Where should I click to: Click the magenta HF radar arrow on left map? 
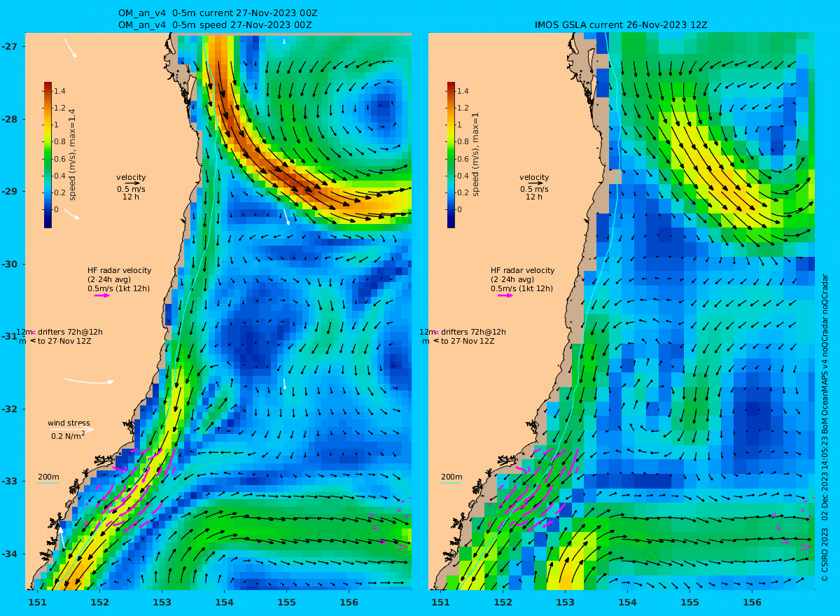point(102,295)
